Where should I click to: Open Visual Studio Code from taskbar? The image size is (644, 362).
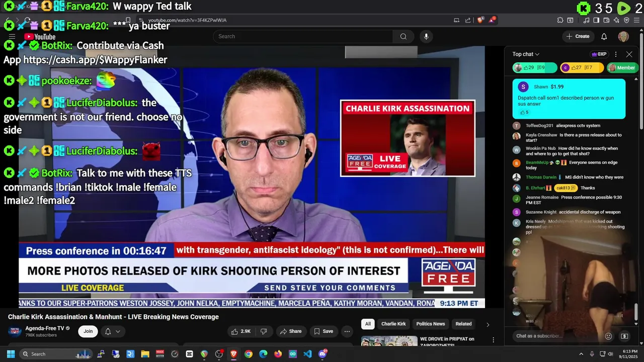[307, 354]
